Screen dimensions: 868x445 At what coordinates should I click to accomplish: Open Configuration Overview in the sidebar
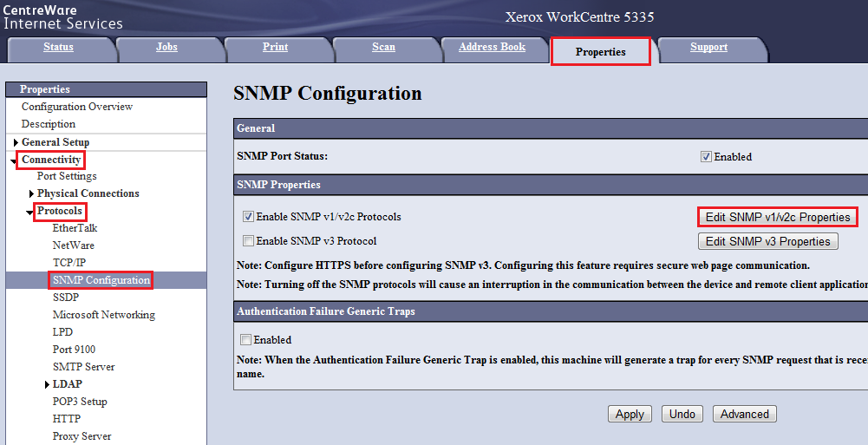point(77,107)
